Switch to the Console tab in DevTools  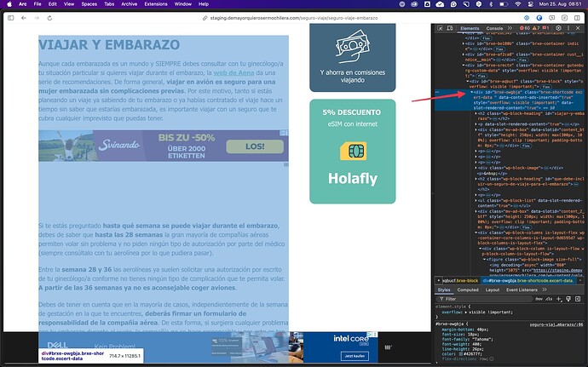494,28
